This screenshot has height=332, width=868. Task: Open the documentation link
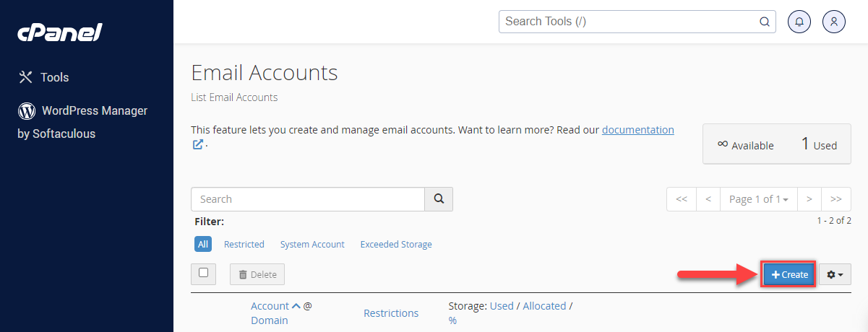click(637, 130)
